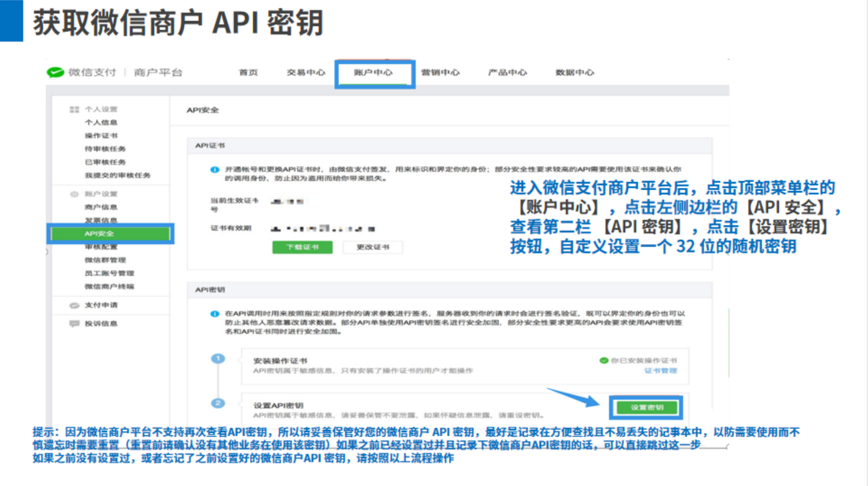Click the 支付申请 sidebar icon
This screenshot has height=486, width=868.
coord(75,305)
